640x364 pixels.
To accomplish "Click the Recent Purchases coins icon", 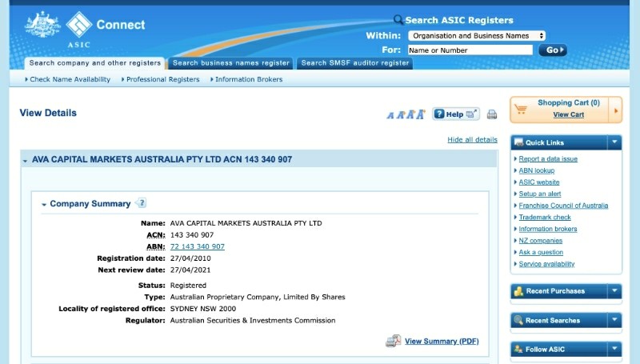I will pyautogui.click(x=518, y=291).
